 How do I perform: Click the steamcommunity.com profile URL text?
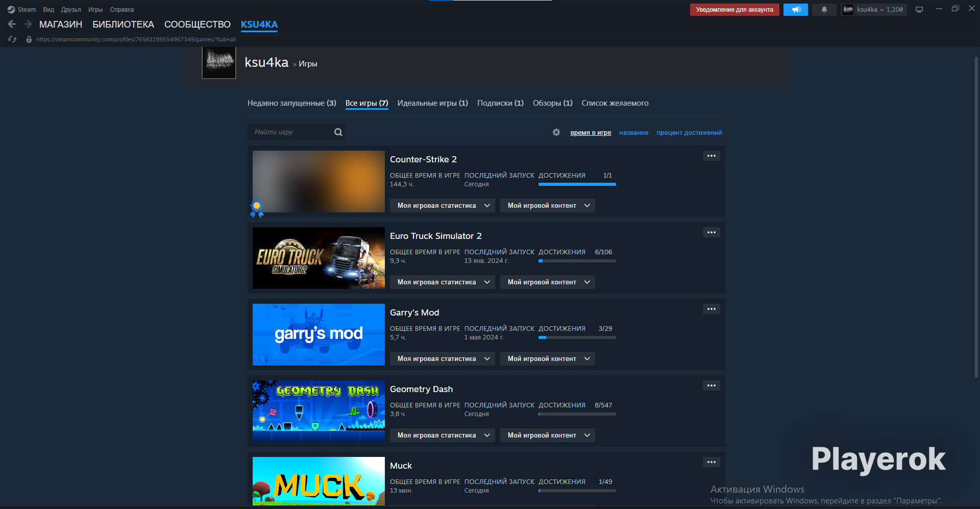[136, 39]
